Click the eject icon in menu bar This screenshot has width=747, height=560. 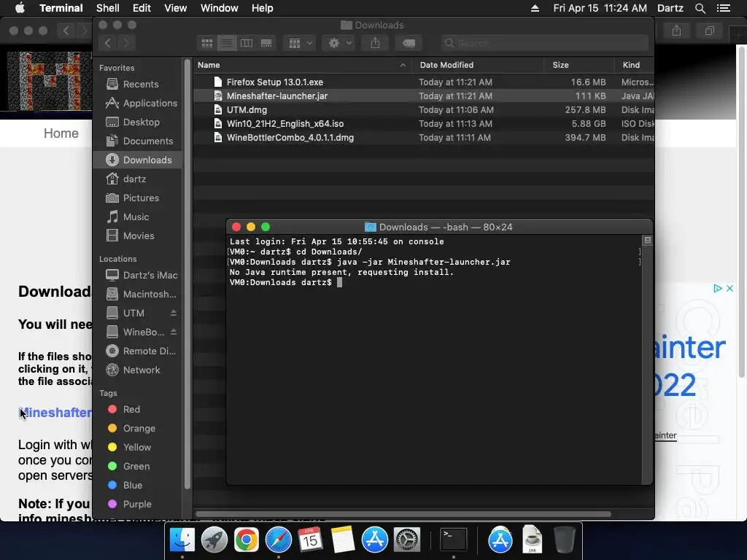pos(535,8)
